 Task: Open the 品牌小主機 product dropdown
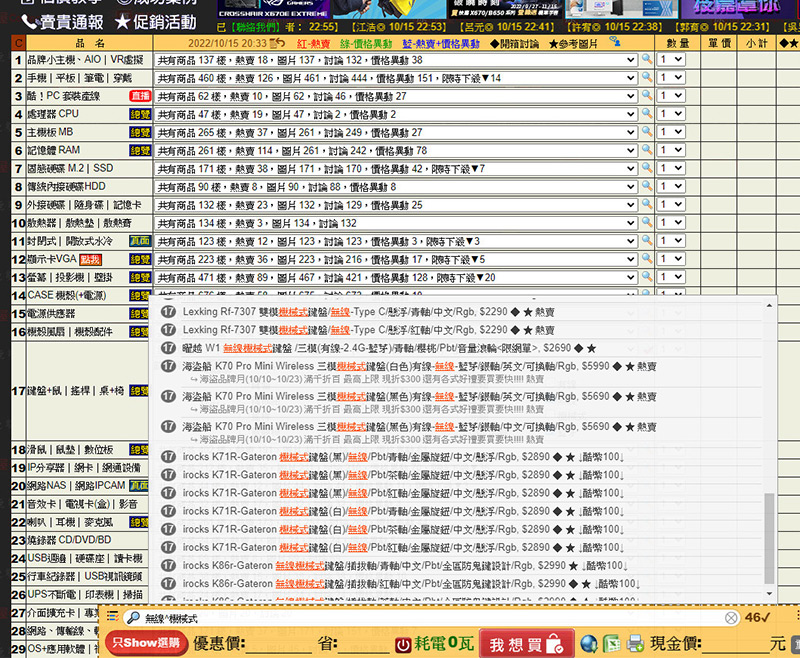[396, 60]
